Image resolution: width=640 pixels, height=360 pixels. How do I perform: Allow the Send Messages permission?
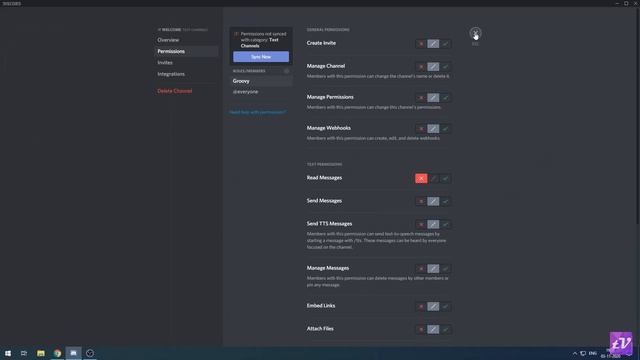445,201
